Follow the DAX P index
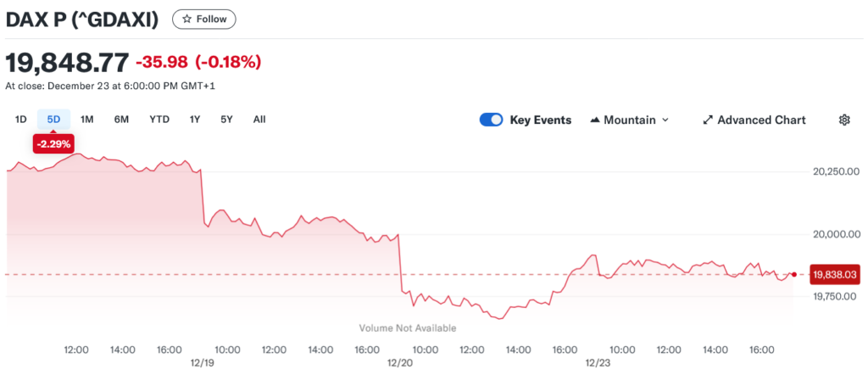This screenshot has height=386, width=868. (x=204, y=19)
